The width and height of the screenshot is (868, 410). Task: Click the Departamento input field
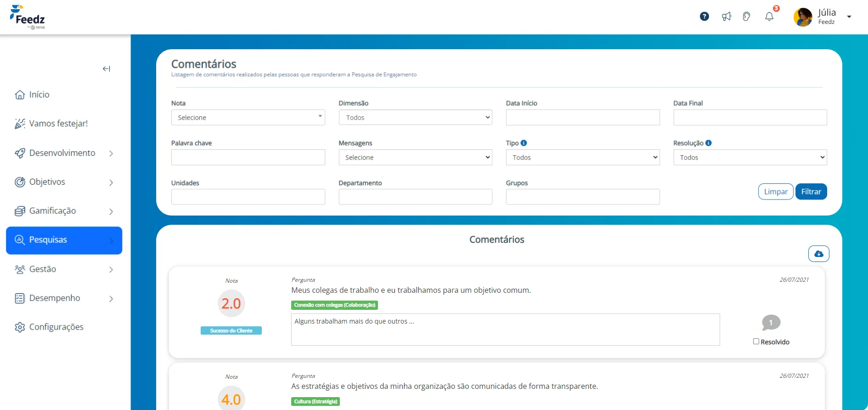415,197
